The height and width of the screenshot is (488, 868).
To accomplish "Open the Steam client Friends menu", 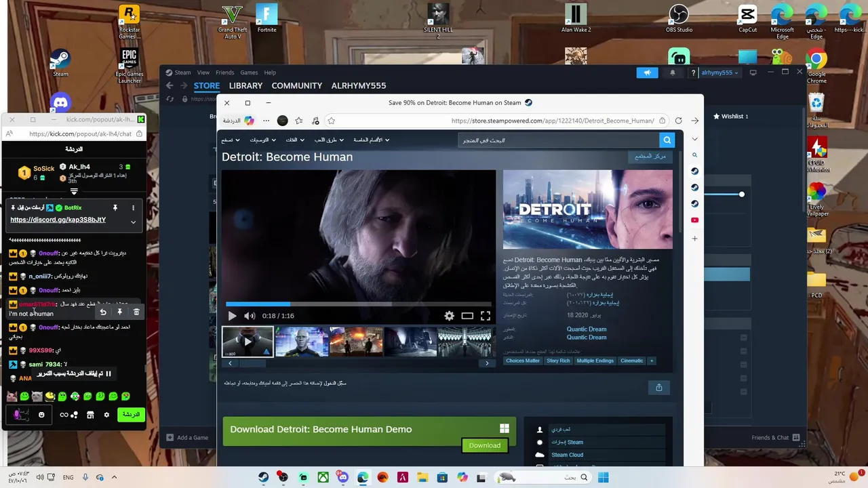I will [224, 73].
